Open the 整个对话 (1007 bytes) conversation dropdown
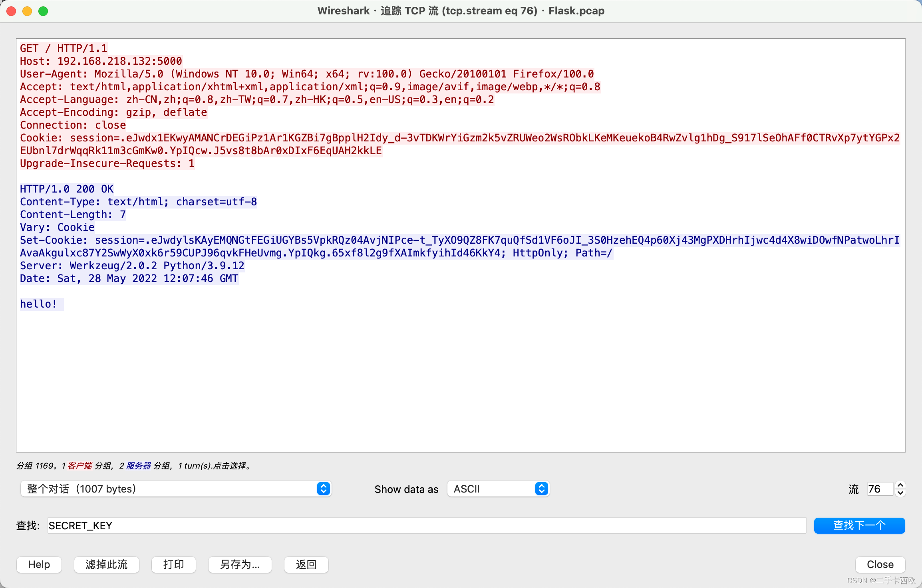922x588 pixels. point(176,489)
